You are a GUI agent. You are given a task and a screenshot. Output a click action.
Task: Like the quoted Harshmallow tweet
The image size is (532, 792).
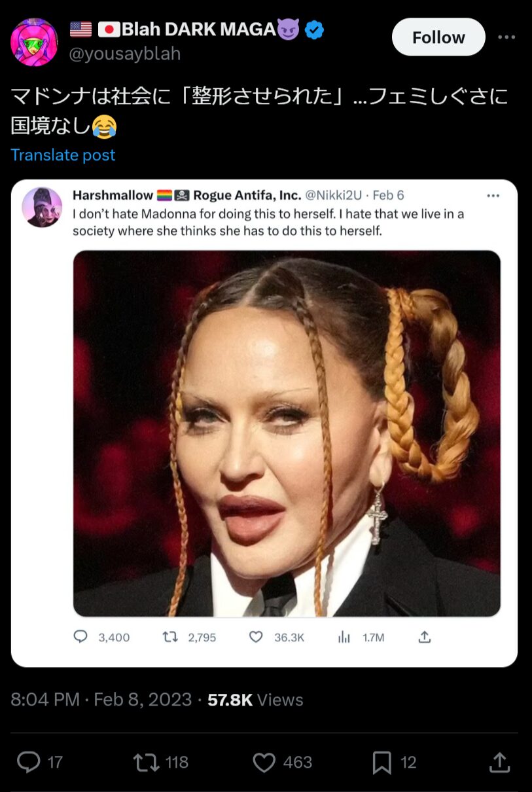pos(256,637)
